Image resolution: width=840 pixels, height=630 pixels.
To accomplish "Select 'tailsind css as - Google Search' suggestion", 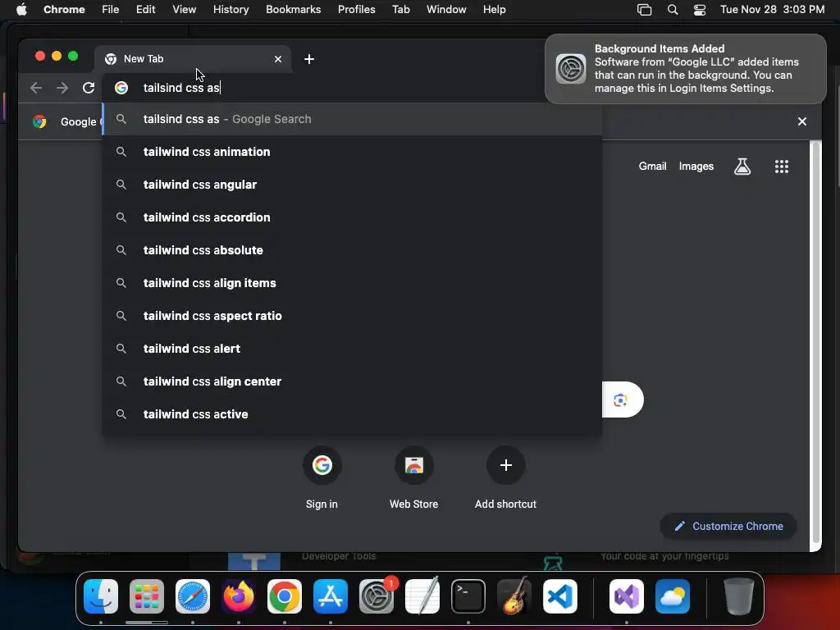I will (353, 119).
